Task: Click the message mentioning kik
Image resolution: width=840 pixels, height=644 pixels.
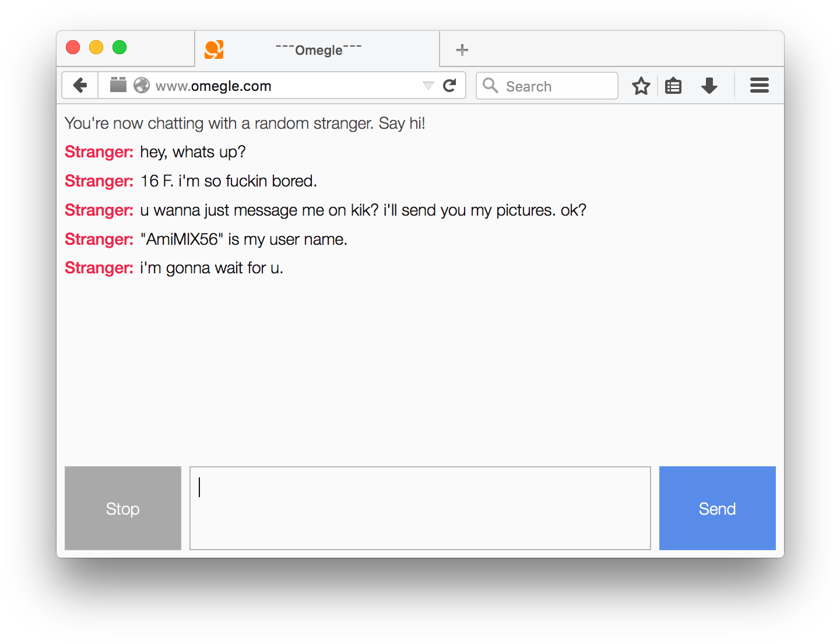Action: (x=363, y=210)
